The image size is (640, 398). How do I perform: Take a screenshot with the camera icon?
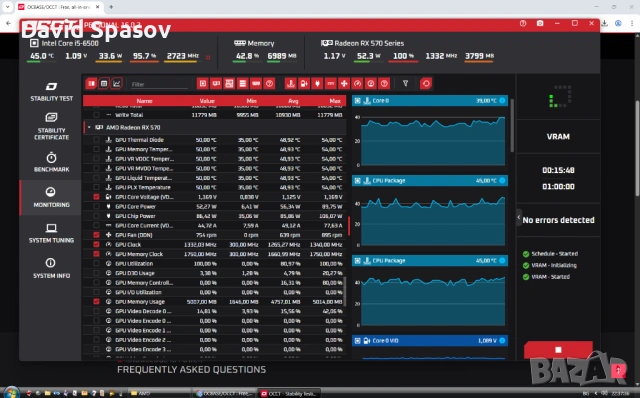540,24
